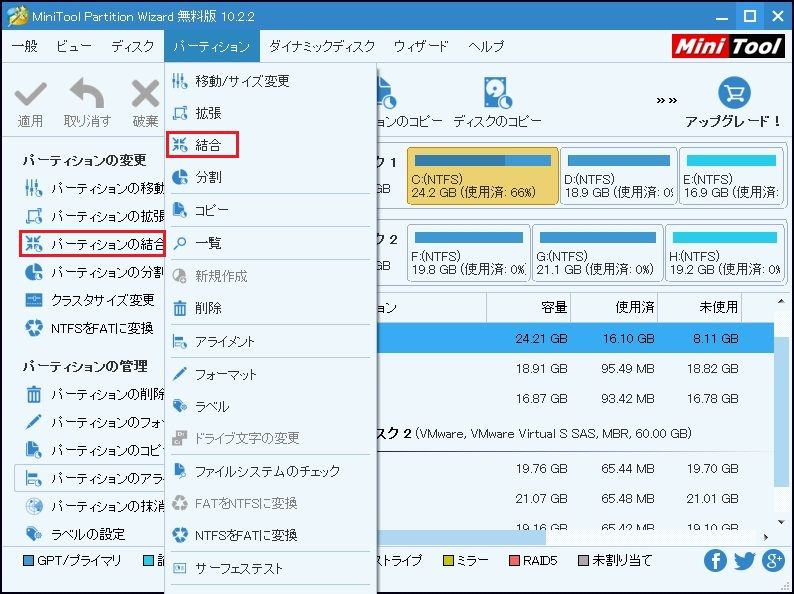Click NTFSをFATに変換 in the sidebar

tap(89, 328)
